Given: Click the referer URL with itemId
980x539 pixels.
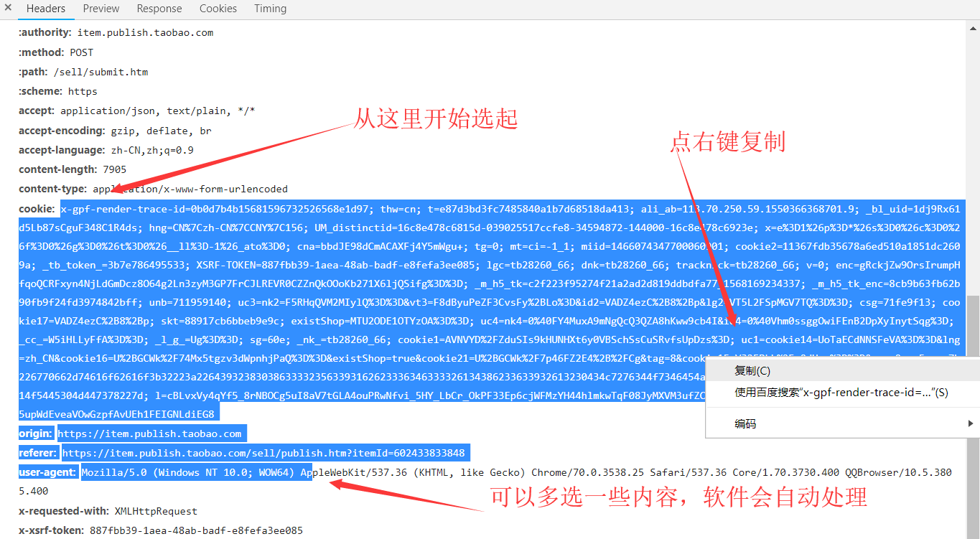Looking at the screenshot, I should (263, 453).
